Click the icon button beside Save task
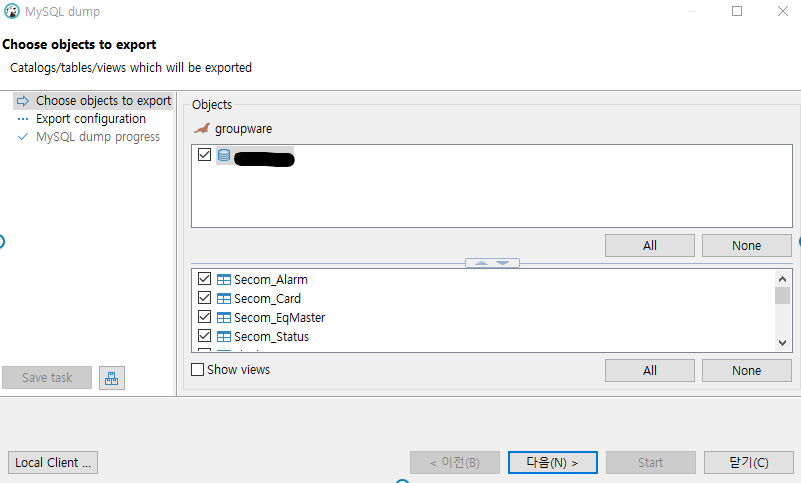Viewport: 801px width, 483px height. coord(112,378)
